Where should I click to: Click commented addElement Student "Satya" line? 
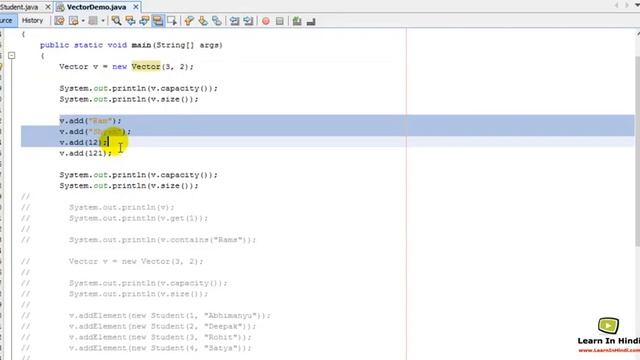(160, 348)
